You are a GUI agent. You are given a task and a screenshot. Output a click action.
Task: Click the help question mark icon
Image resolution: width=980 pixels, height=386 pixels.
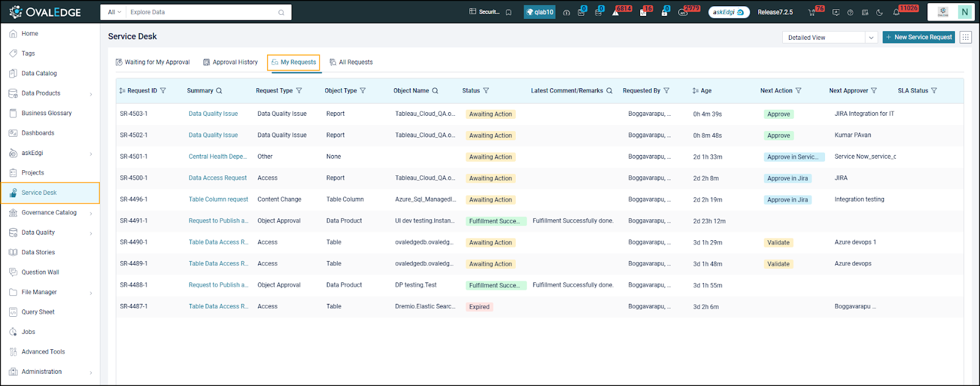coord(850,12)
